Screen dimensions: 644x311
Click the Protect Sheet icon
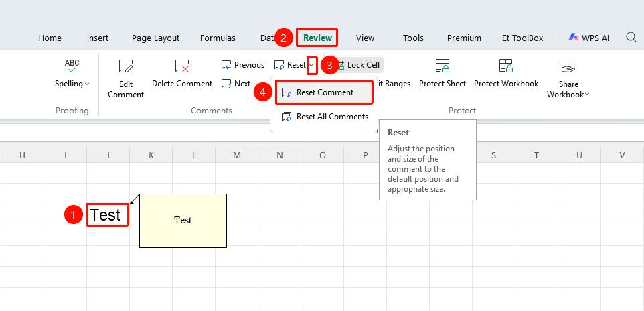[x=442, y=66]
